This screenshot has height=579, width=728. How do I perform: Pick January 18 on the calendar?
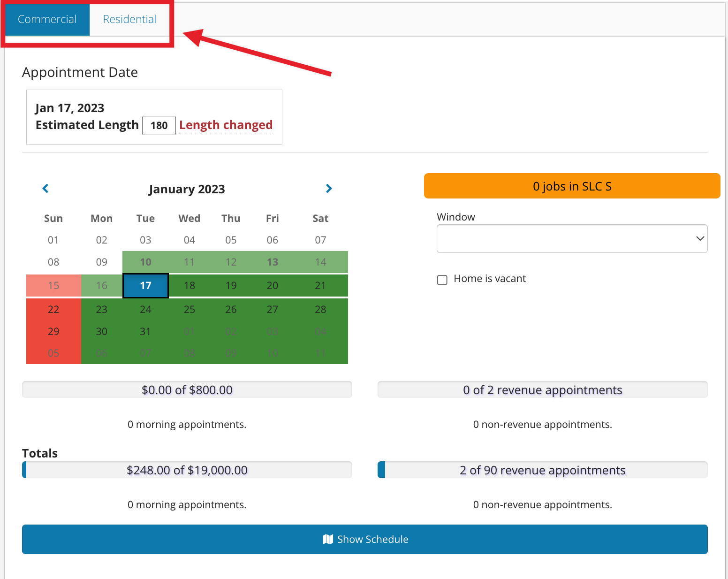pos(190,286)
